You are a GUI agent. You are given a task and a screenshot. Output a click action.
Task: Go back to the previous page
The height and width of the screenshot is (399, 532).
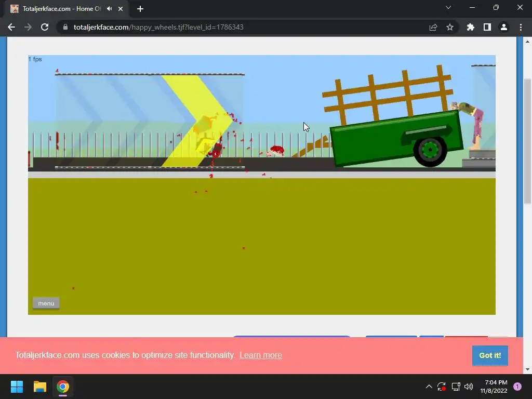click(x=11, y=27)
